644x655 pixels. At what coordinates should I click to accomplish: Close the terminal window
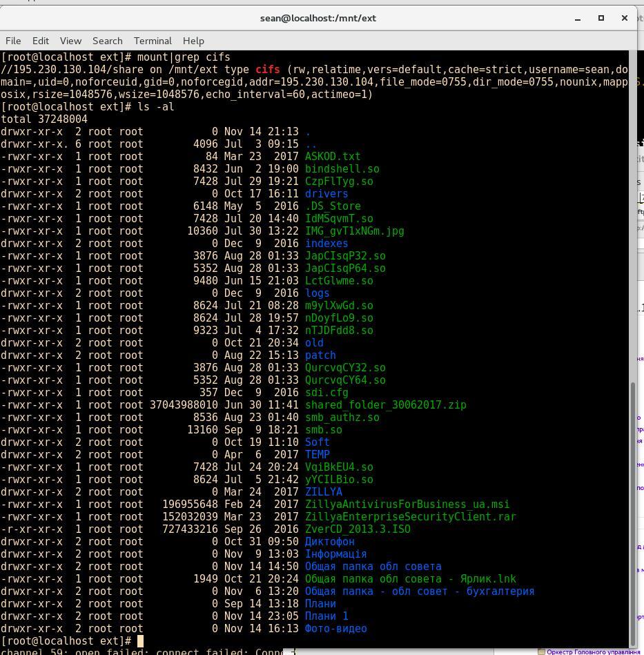pyautogui.click(x=625, y=18)
